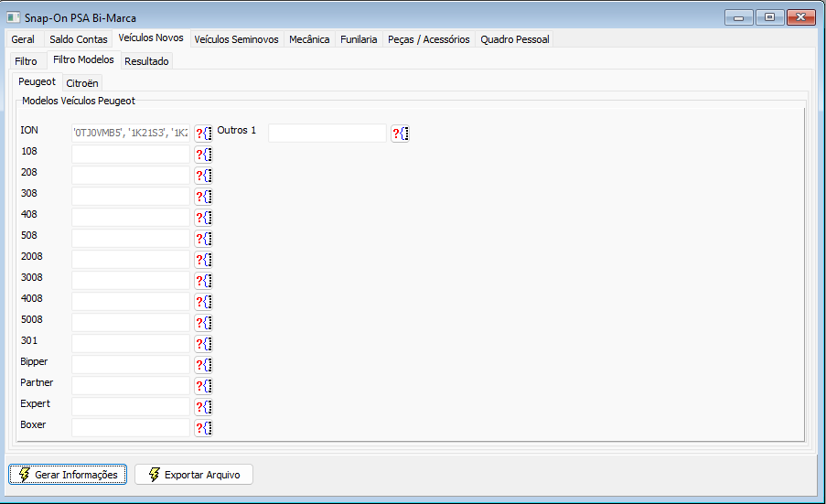Go to the Funilaria tab
826x504 pixels.
tap(359, 39)
